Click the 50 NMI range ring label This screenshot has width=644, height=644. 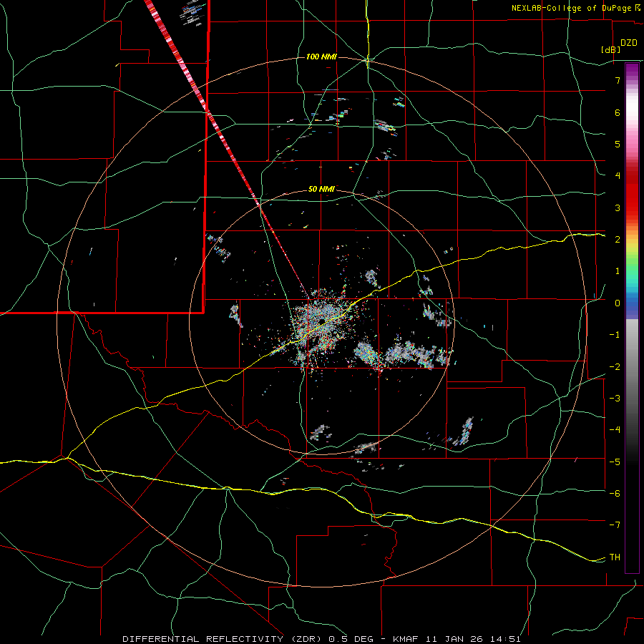click(x=321, y=189)
